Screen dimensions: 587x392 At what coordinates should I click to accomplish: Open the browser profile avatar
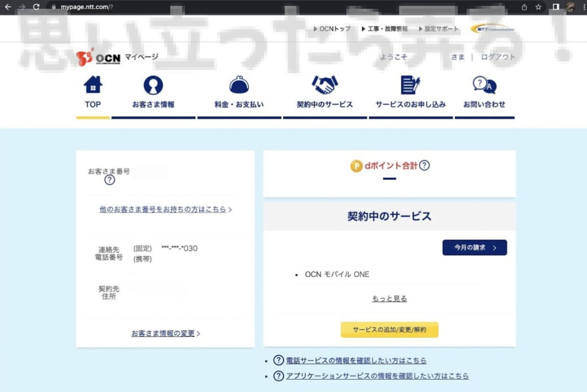click(x=570, y=7)
